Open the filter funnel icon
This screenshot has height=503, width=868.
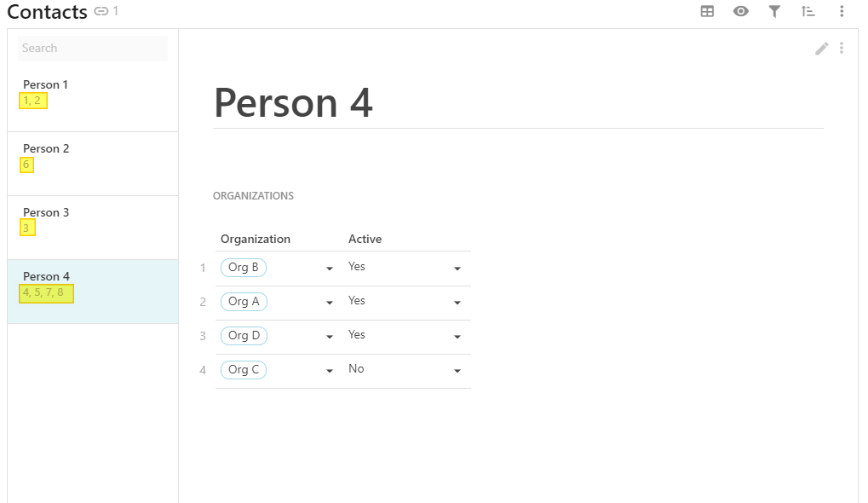[774, 11]
